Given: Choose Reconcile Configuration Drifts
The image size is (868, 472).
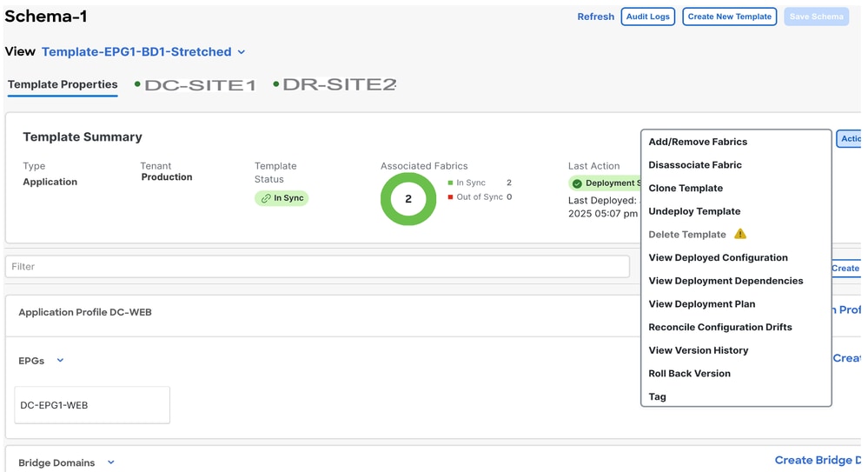Looking at the screenshot, I should click(720, 328).
